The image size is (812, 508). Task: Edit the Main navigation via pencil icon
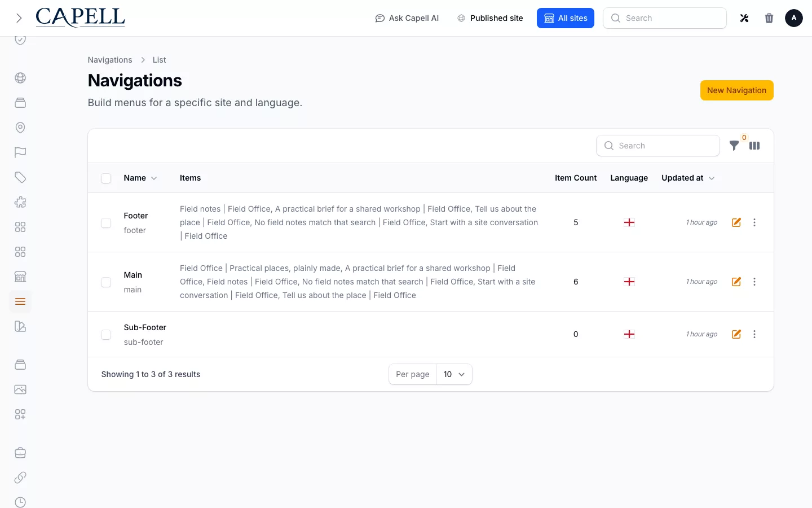point(736,282)
